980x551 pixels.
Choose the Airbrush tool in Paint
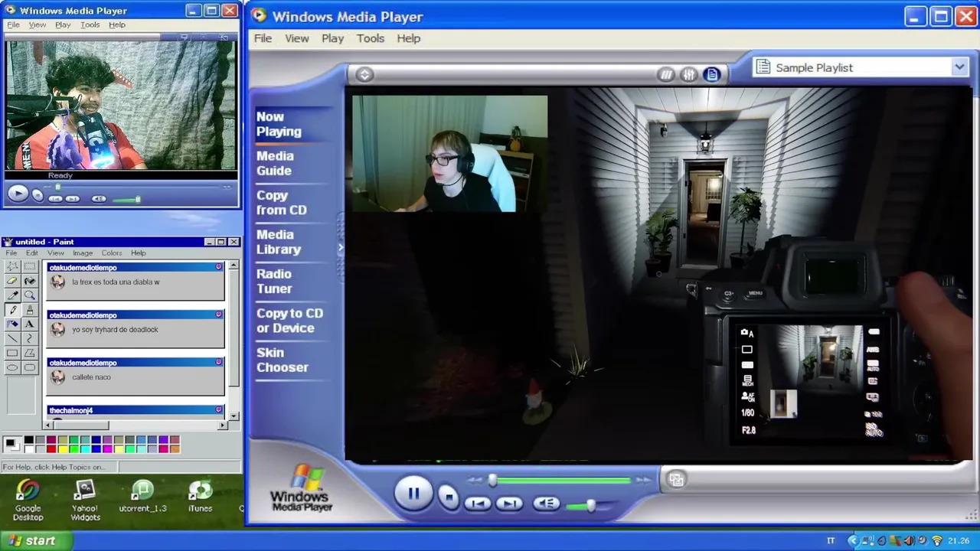(12, 324)
